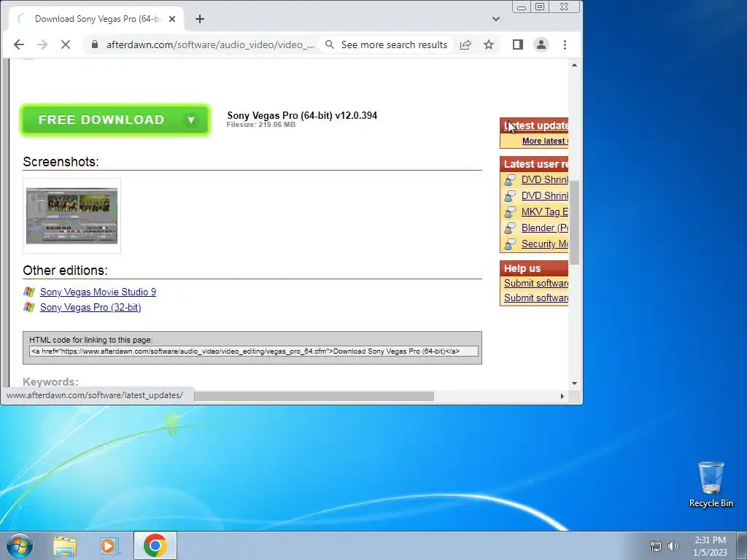Click the user icon beside MKV Tag

click(x=510, y=212)
